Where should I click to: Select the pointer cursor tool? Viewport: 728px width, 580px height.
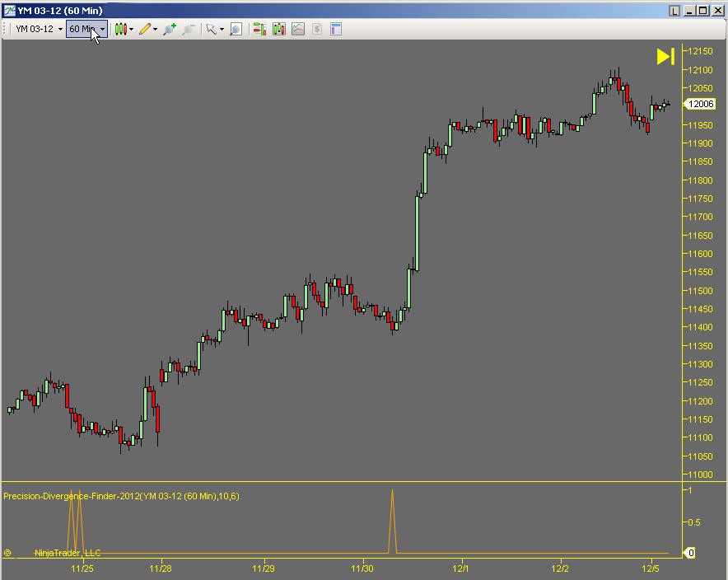tap(212, 29)
